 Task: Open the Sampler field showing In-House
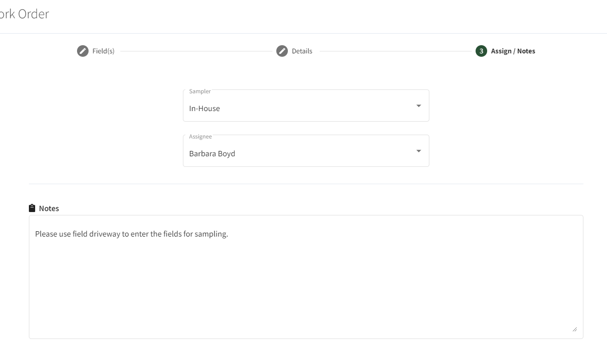pyautogui.click(x=306, y=105)
